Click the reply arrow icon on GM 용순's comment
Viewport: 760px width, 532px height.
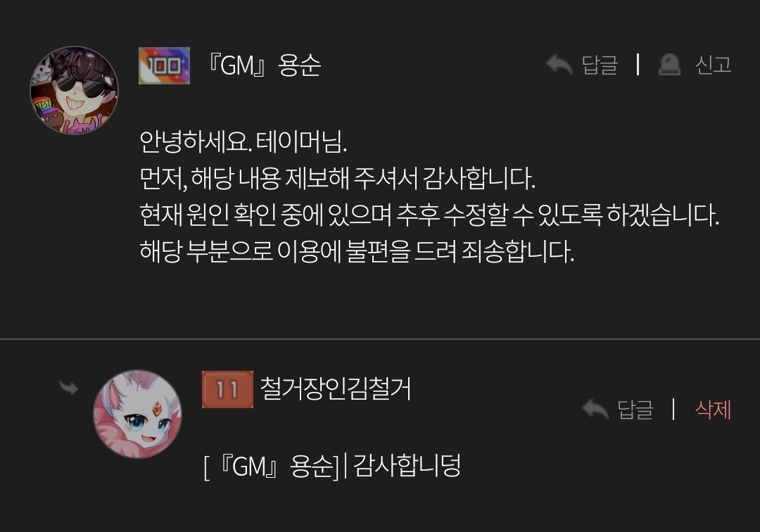(x=559, y=65)
